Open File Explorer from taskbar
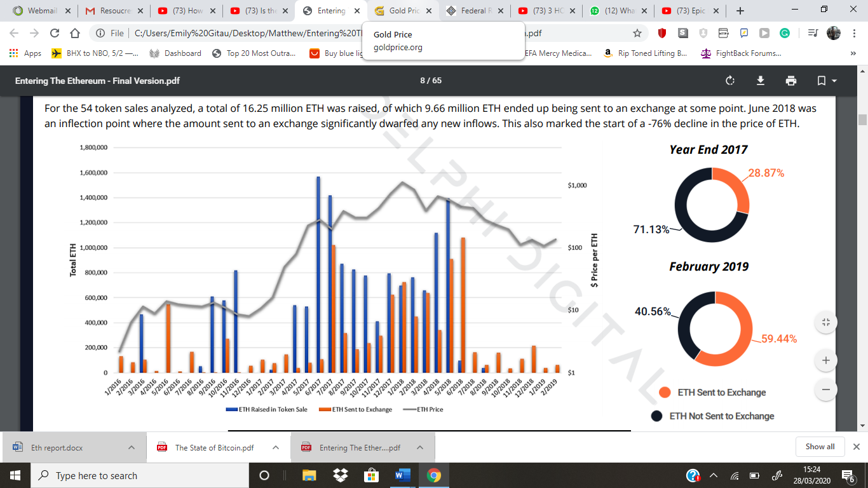This screenshot has height=488, width=868. [x=309, y=475]
